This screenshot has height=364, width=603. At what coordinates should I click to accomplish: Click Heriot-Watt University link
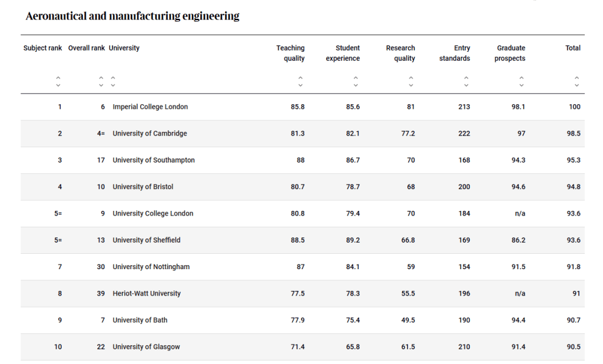[147, 293]
